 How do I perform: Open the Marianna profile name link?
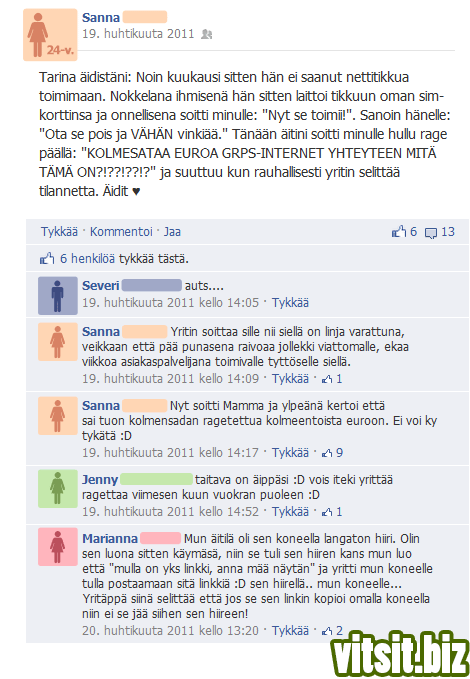[110, 539]
